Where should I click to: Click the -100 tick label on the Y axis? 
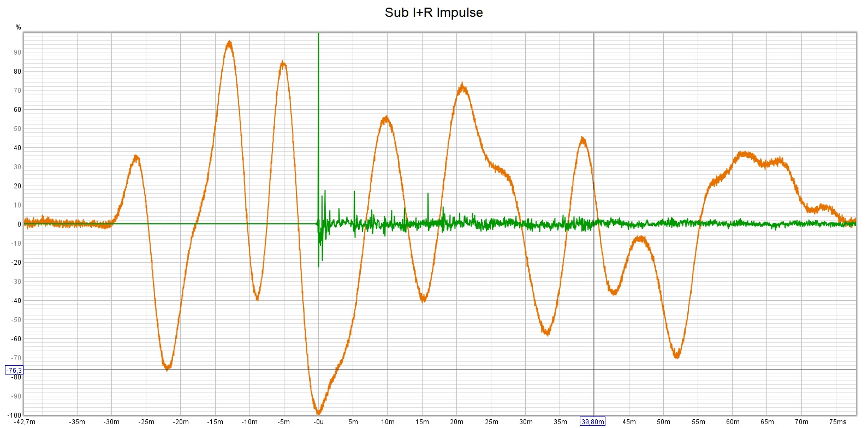click(x=14, y=415)
